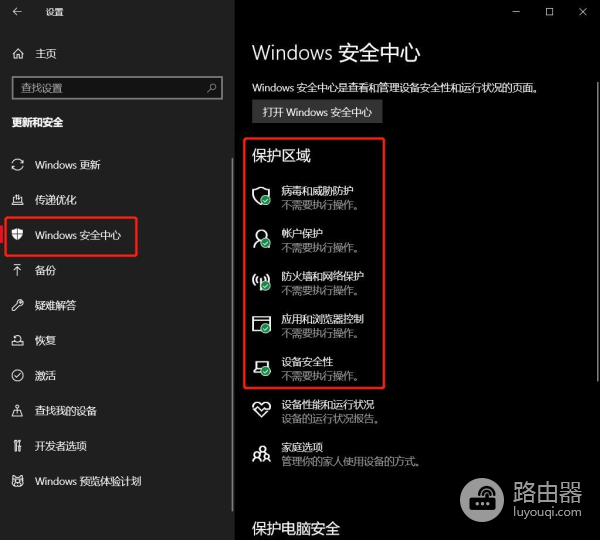Minimize the Settings window
The height and width of the screenshot is (540, 600).
[516, 12]
